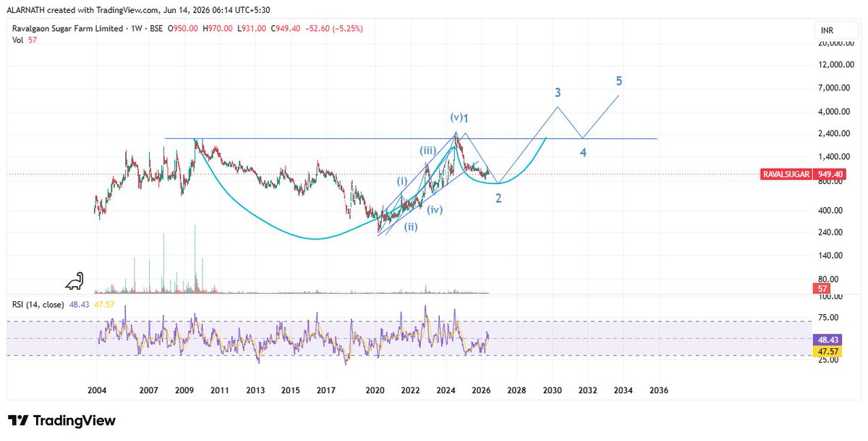The height and width of the screenshot is (441, 868).
Task: Click the H970.00 high value
Action: click(219, 29)
